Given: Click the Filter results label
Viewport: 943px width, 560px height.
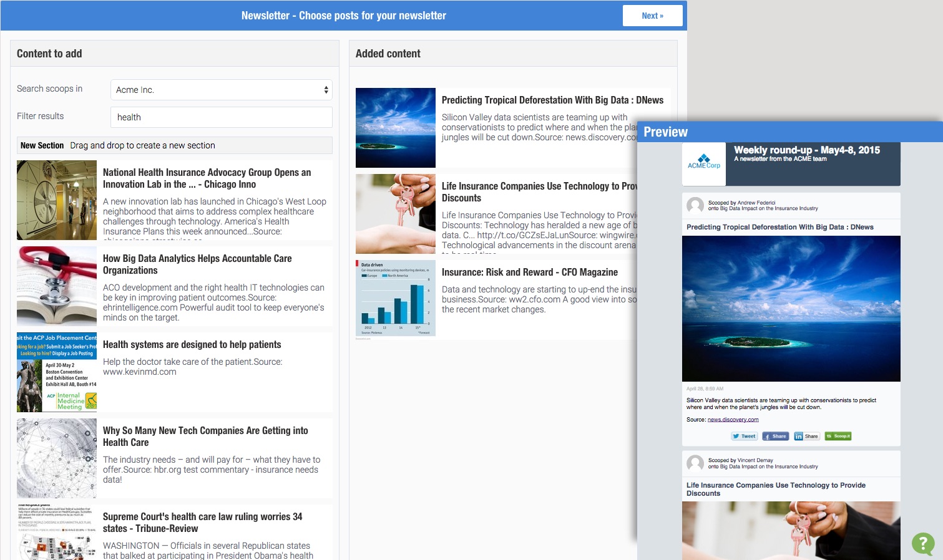Looking at the screenshot, I should [40, 116].
